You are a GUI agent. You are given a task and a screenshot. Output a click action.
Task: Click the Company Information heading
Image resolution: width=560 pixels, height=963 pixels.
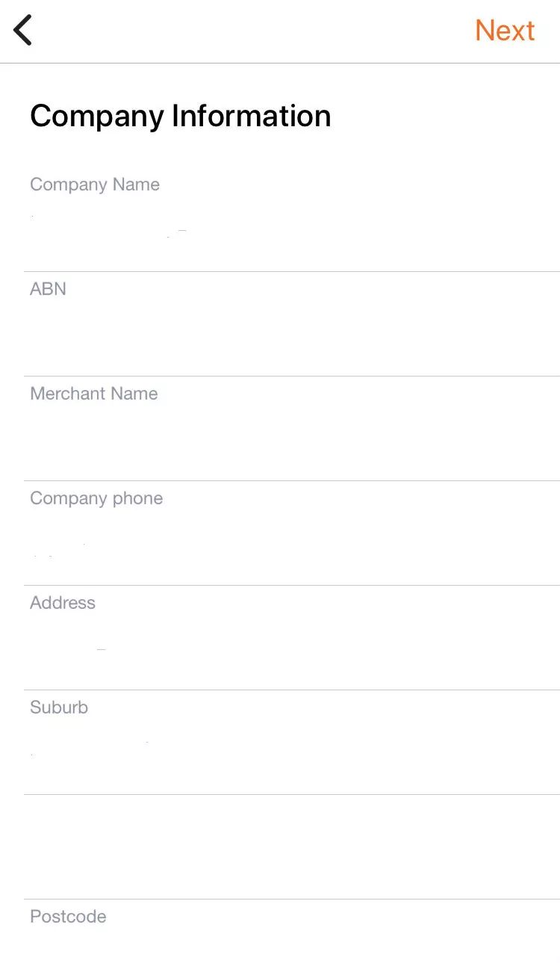[x=180, y=117]
